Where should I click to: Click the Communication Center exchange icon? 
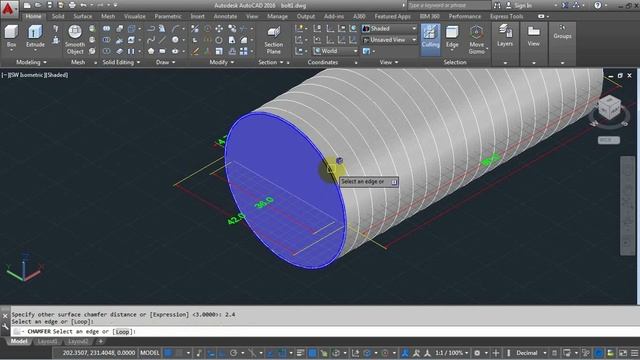(x=565, y=5)
